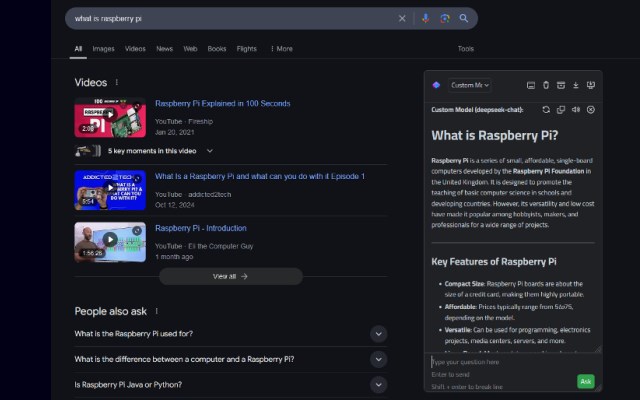Viewport: 640px width, 400px height.
Task: Submit search with magnifying glass icon
Action: (464, 18)
